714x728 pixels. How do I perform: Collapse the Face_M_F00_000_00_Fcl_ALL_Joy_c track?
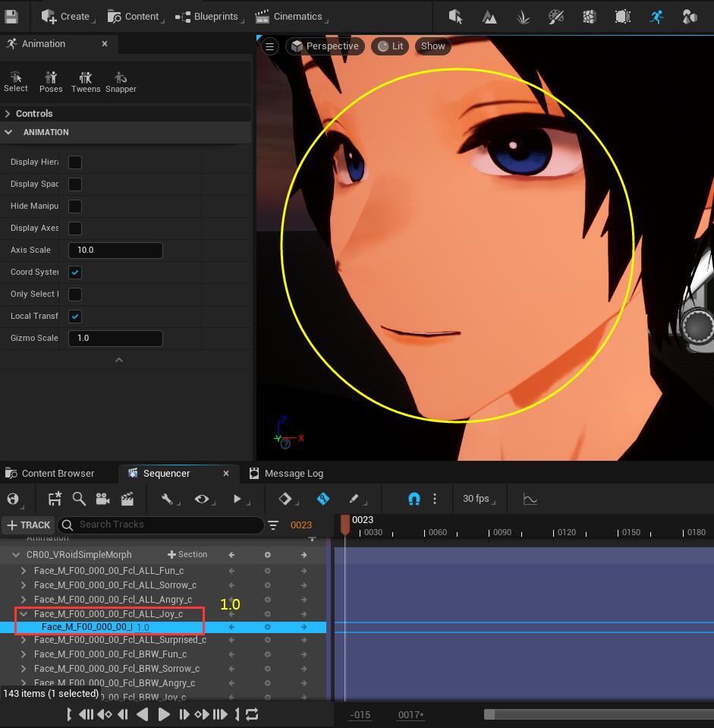click(24, 614)
